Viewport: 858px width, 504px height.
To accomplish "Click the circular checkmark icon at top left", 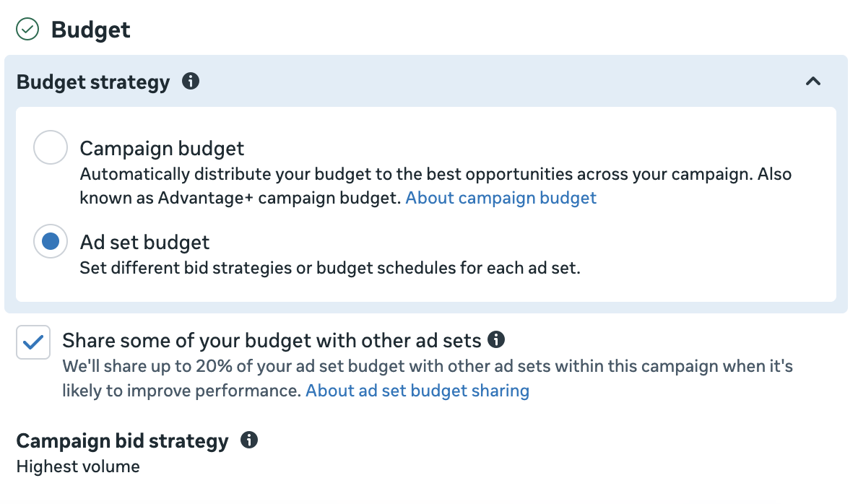I will (x=27, y=30).
